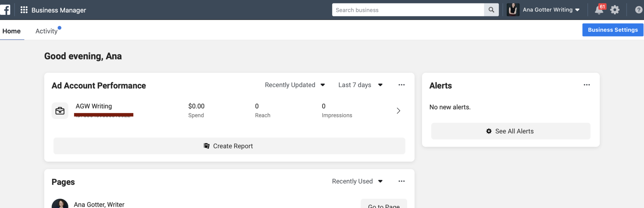Click the 0 Reach value
Screen dimensions: 644x208
tap(257, 106)
